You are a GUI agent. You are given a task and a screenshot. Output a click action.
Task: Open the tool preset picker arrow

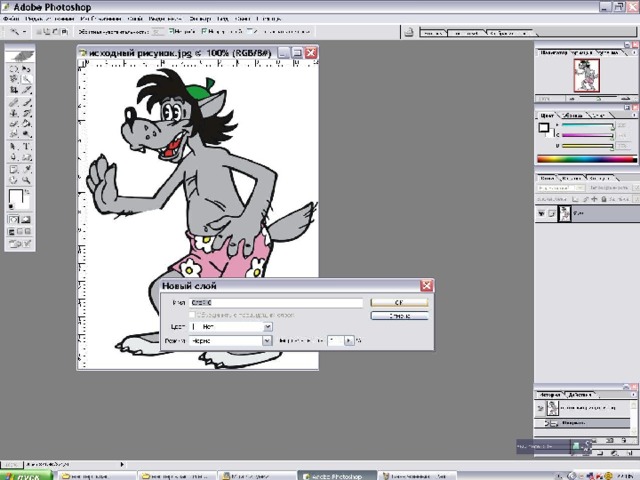(24, 31)
